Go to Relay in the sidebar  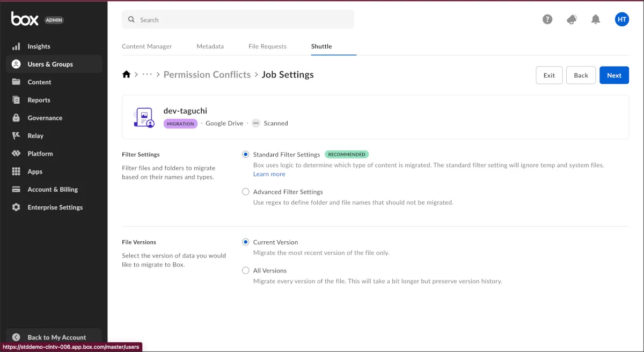click(35, 136)
